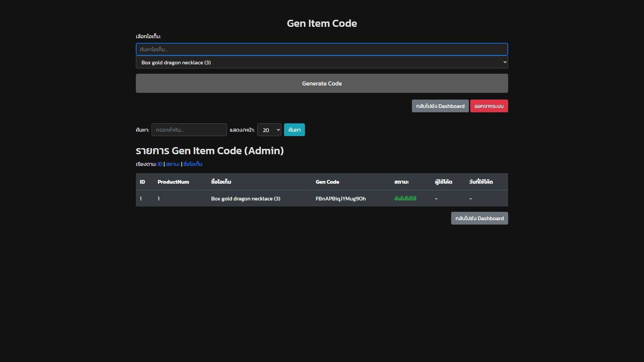The height and width of the screenshot is (362, 644).
Task: Click the Gen Item Code page title
Action: pos(322,23)
